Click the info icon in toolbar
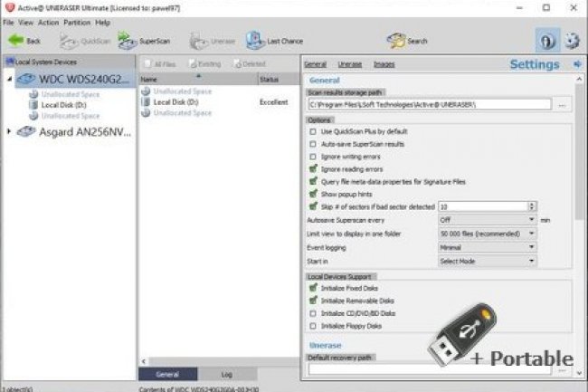This screenshot has width=588, height=392. click(546, 41)
